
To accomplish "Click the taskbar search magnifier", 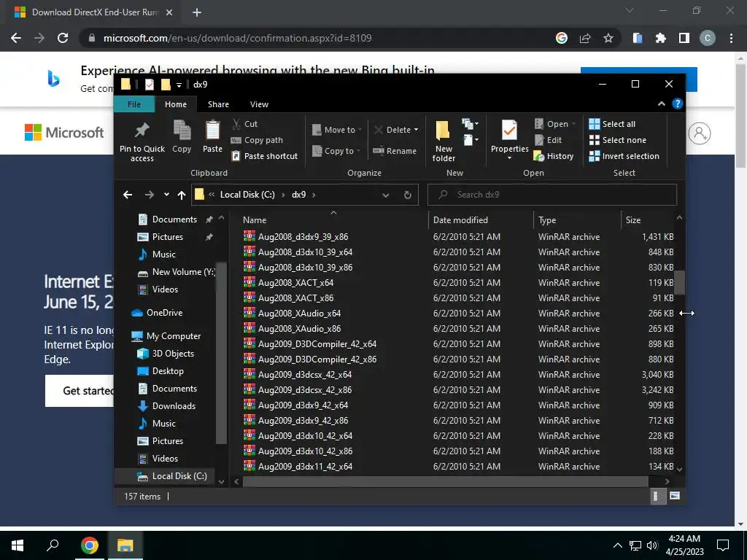I will (53, 545).
